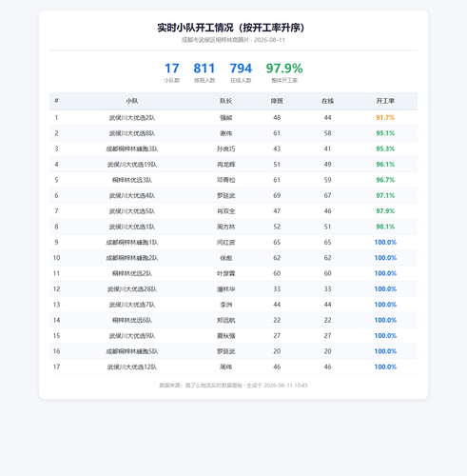Screen dimensions: 467x476
Task: Click the 95.3% rate value
Action: pyautogui.click(x=385, y=149)
